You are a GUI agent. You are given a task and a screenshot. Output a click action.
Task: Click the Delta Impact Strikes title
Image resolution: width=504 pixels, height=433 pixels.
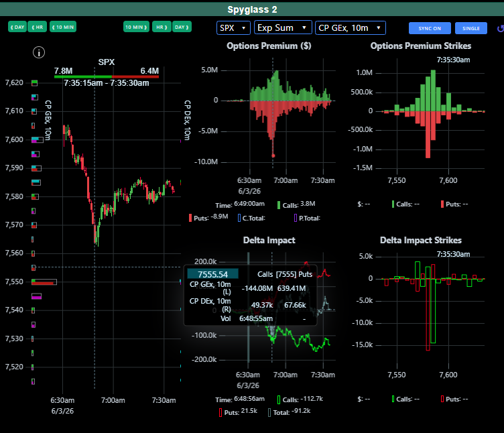click(421, 240)
